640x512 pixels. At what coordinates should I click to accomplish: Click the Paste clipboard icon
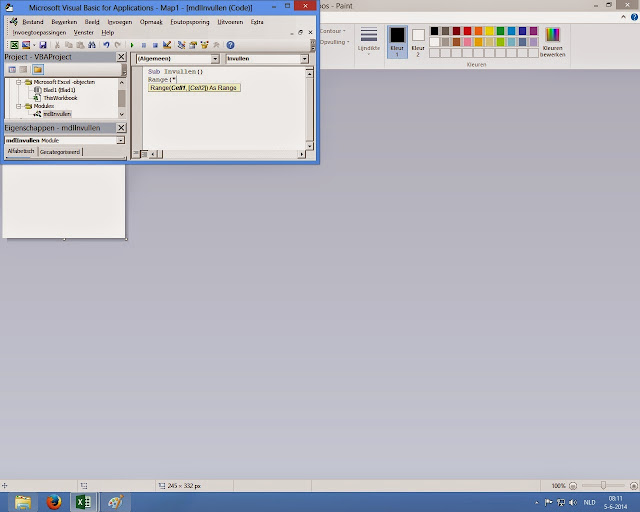pos(80,45)
